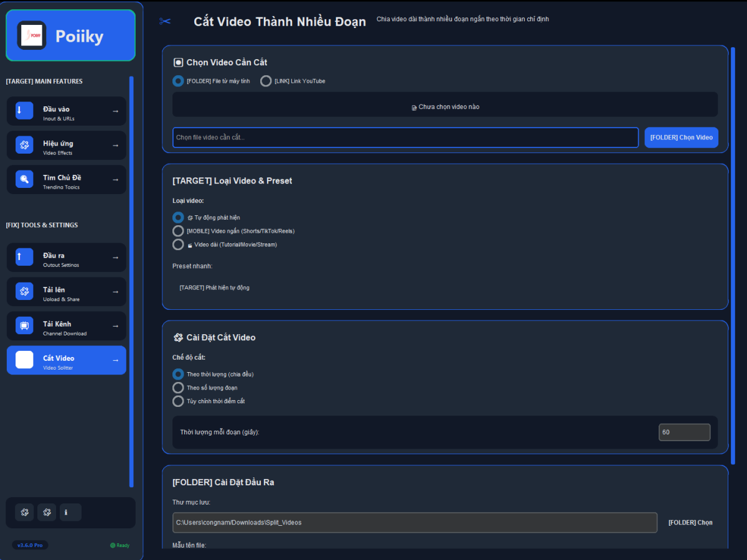The image size is (747, 560).
Task: Click [FOLDER] Chọn next to save folder path
Action: pos(690,523)
